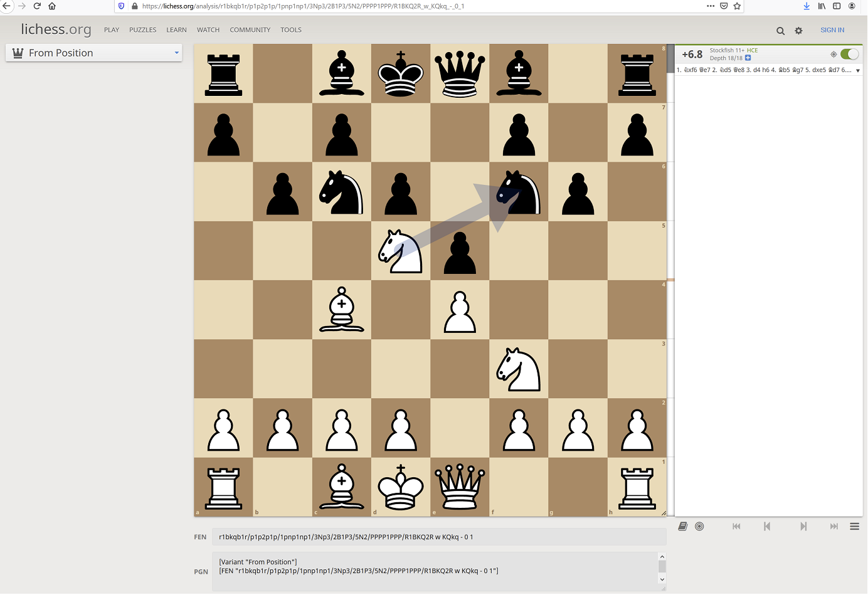Click the black queen on e8
This screenshot has height=595, width=868.
[x=460, y=73]
